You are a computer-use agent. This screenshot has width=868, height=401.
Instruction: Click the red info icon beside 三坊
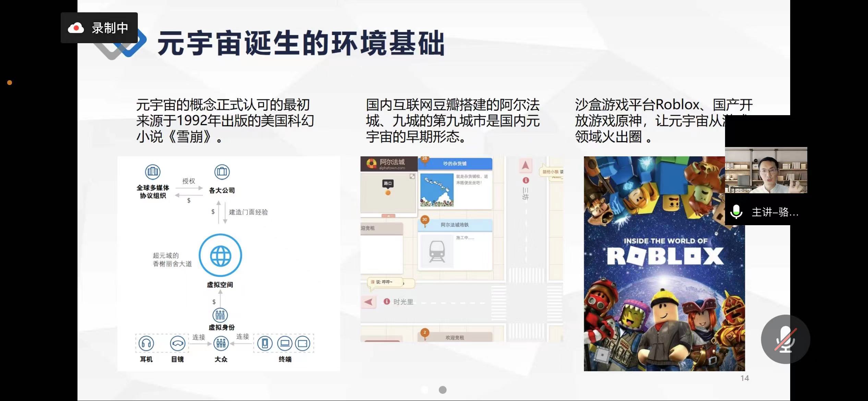pos(526,180)
